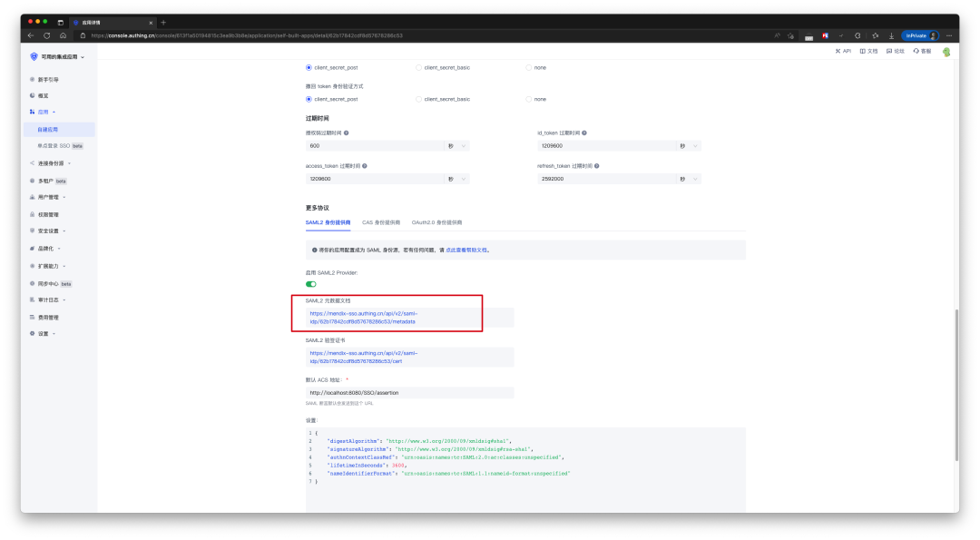The image size is (980, 540).
Task: Close the current browser tab
Action: [151, 23]
